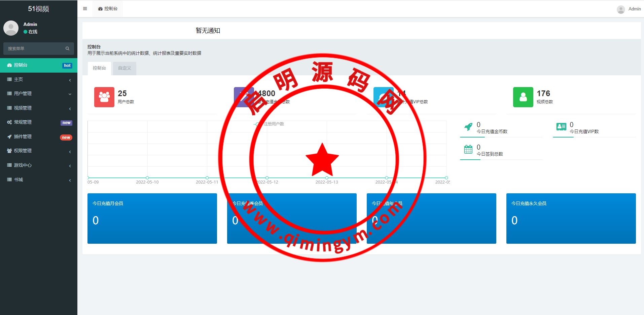Click the Admin avatar in top right
Screen dimensions: 644x315
click(621, 9)
